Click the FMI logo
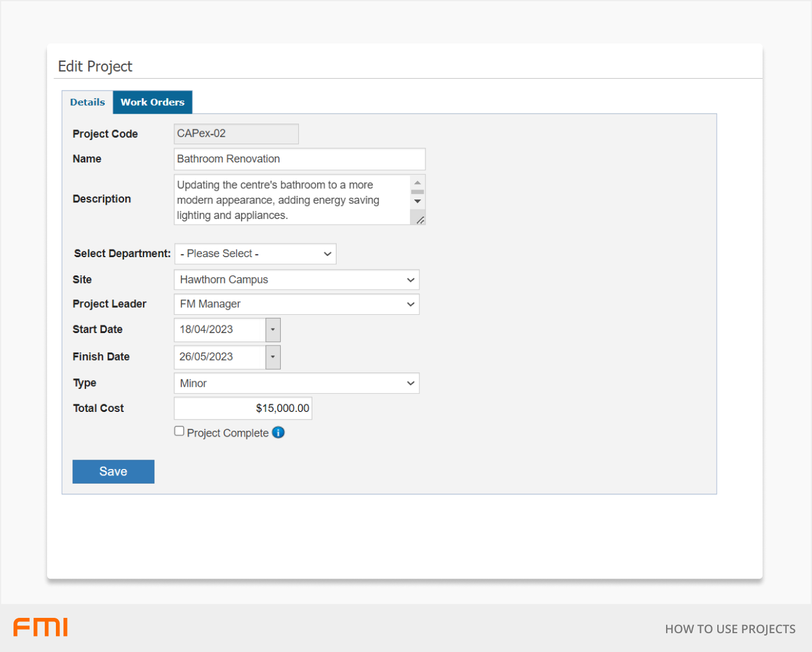 pos(41,627)
